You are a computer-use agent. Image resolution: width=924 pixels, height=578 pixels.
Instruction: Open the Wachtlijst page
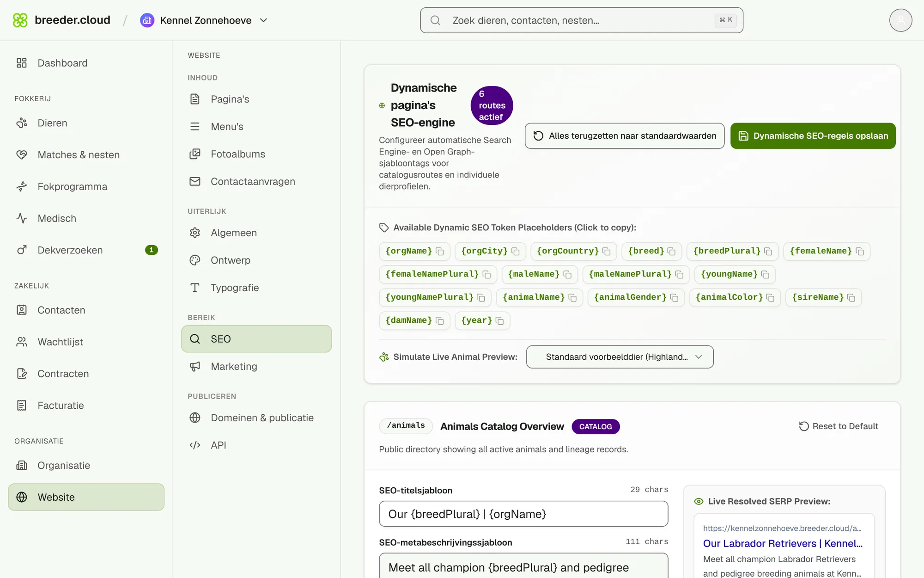[x=86, y=342]
